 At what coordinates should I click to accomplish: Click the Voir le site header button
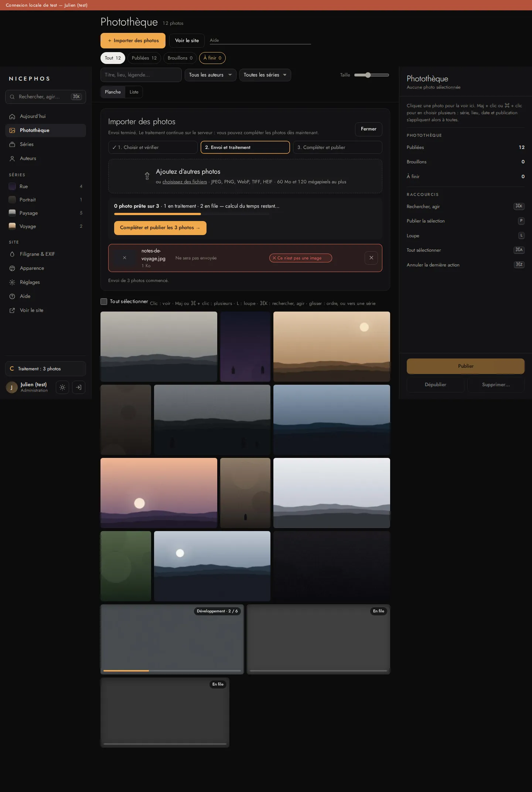click(x=187, y=41)
